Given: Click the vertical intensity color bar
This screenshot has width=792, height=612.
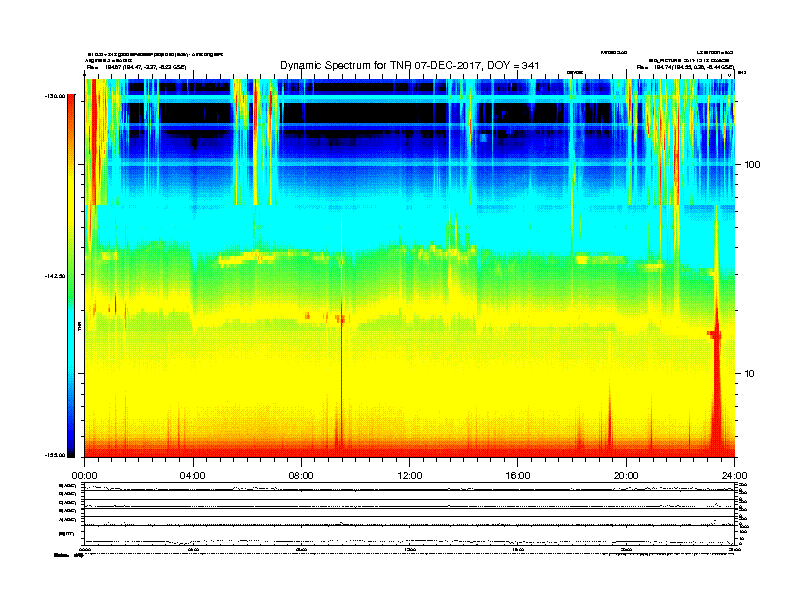Looking at the screenshot, I should click(71, 276).
